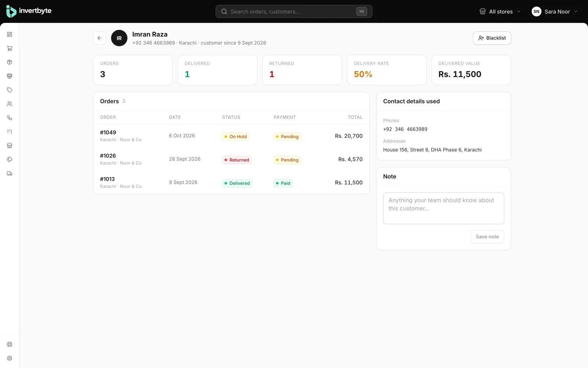The height and width of the screenshot is (368, 588).
Task: Click the Pending badge for order #1049
Action: pyautogui.click(x=287, y=137)
